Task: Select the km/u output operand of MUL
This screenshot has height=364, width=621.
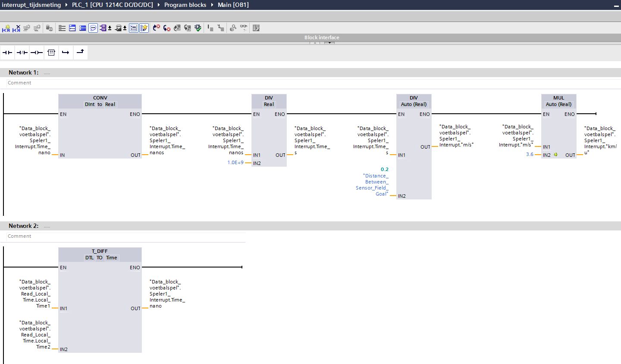Action: pos(600,140)
